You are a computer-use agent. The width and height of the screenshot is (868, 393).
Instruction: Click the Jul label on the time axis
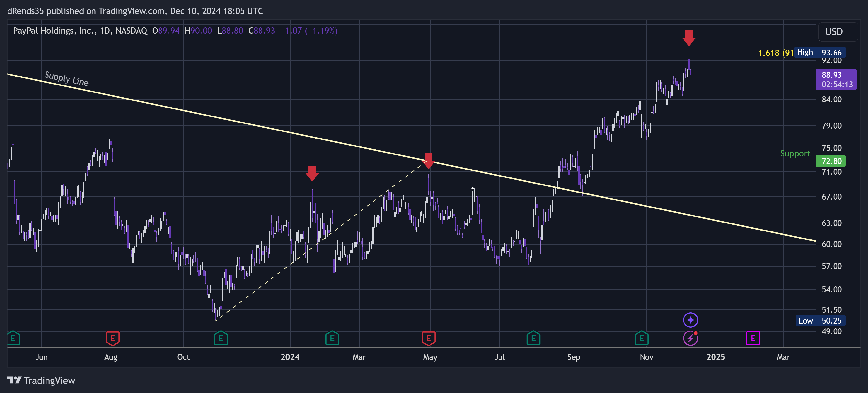(499, 357)
